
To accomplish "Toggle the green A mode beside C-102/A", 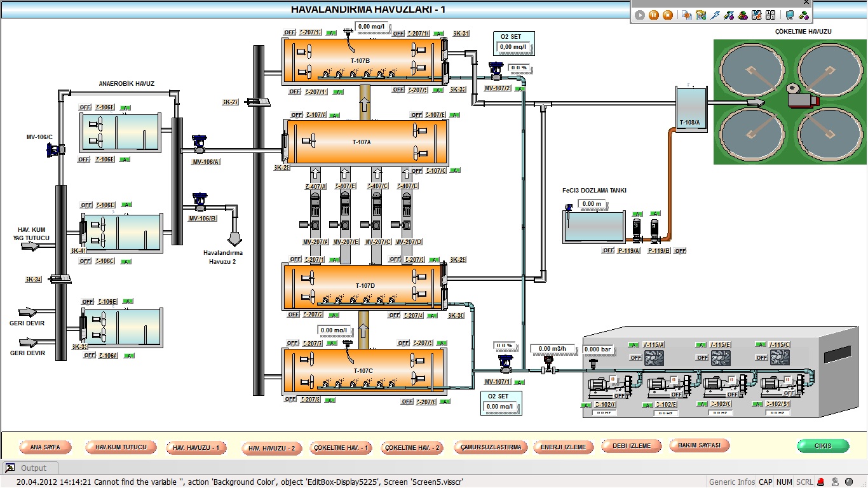I will click(x=586, y=405).
